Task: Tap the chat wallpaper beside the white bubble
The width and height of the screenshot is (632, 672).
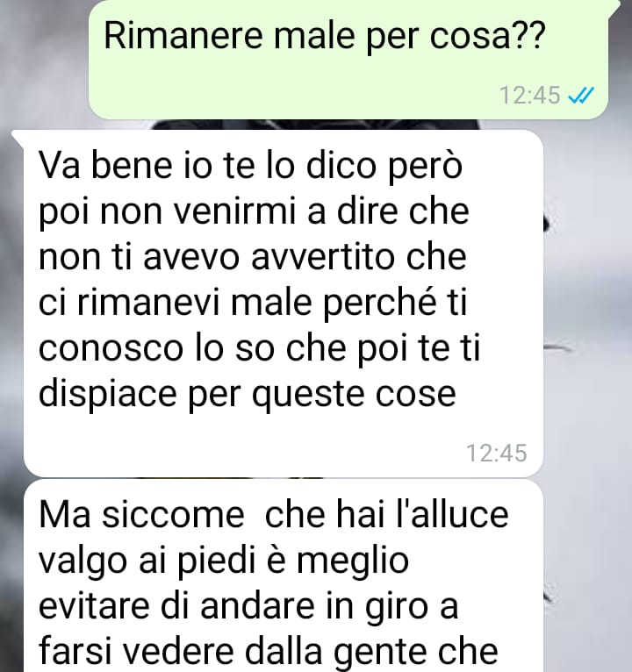Action: pos(587,300)
